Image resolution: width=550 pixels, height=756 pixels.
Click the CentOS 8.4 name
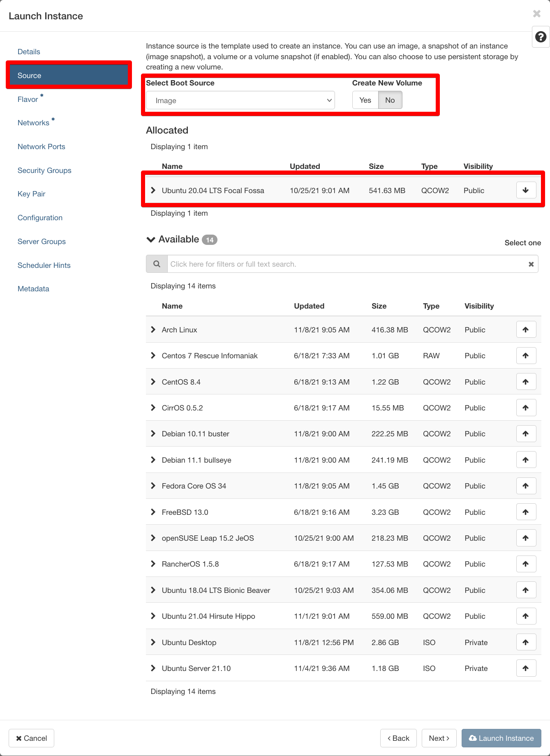(181, 382)
